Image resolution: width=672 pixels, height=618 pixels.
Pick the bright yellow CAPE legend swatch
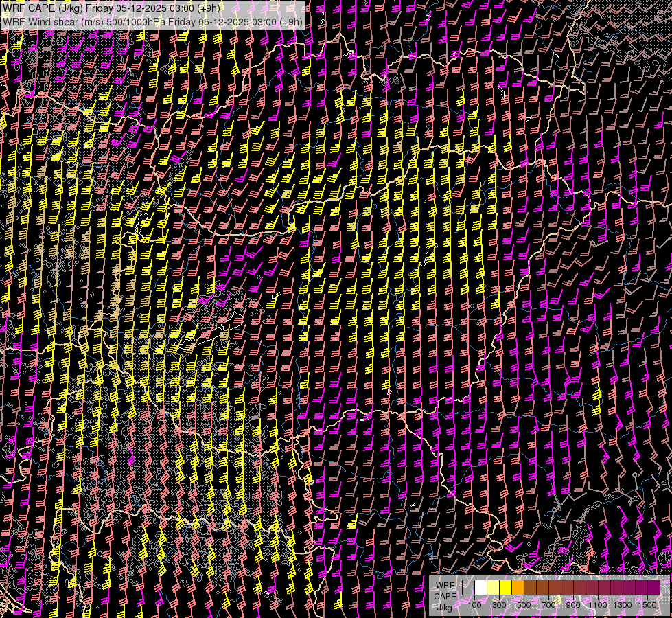coord(505,588)
